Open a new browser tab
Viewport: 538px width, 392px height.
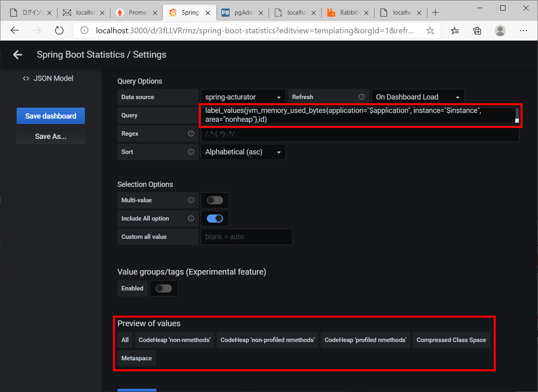435,13
